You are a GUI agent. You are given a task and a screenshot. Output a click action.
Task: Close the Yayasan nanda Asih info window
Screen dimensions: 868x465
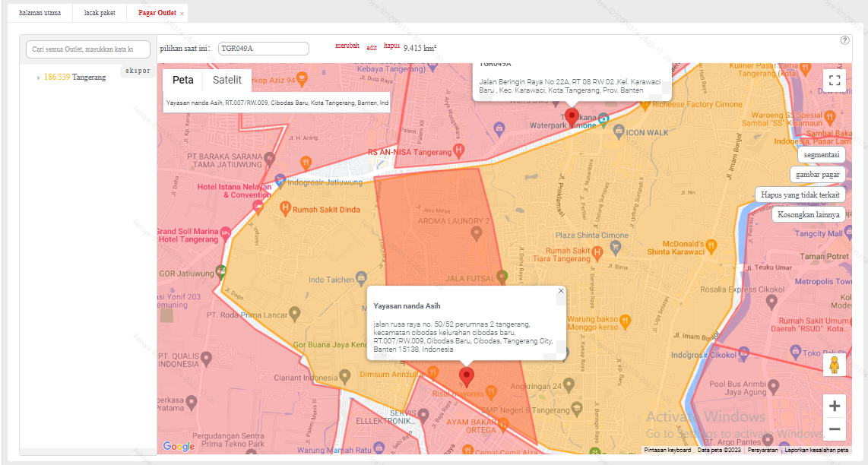560,290
